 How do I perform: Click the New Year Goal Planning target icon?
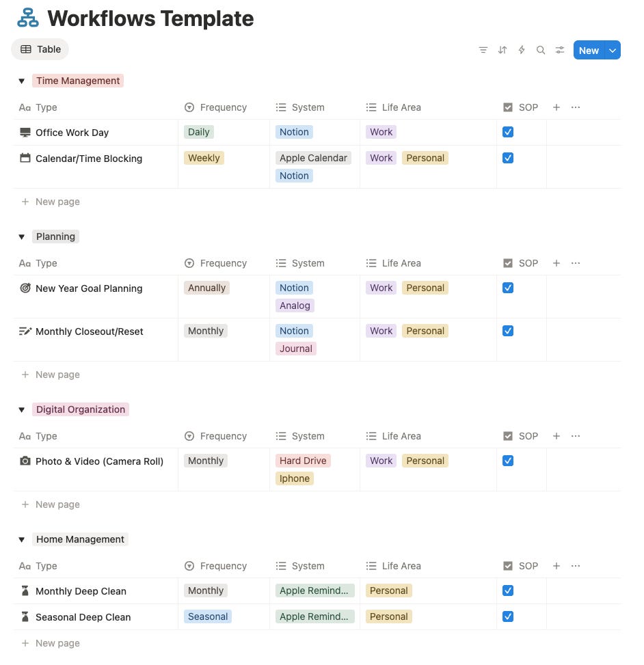[25, 288]
